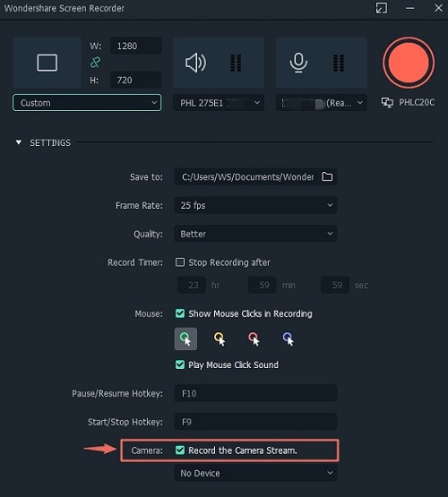Collapse the SETTINGS section triangle
Image resolution: width=448 pixels, height=497 pixels.
click(19, 142)
